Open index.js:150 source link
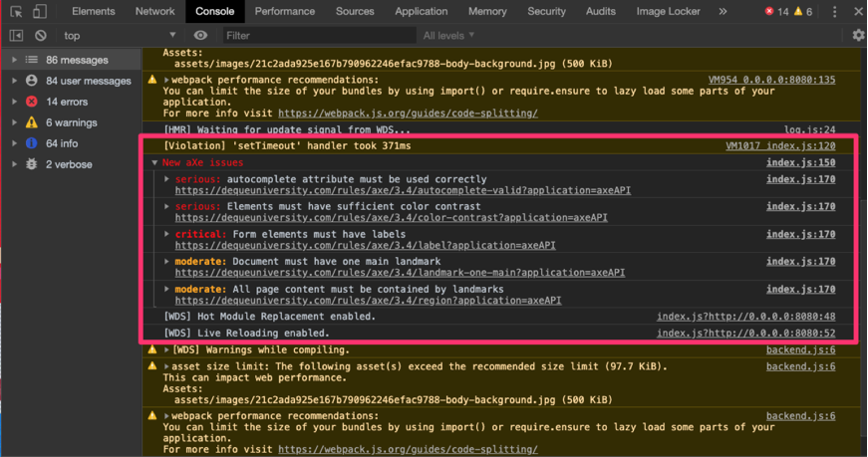Screen dimensions: 868x457 801,162
